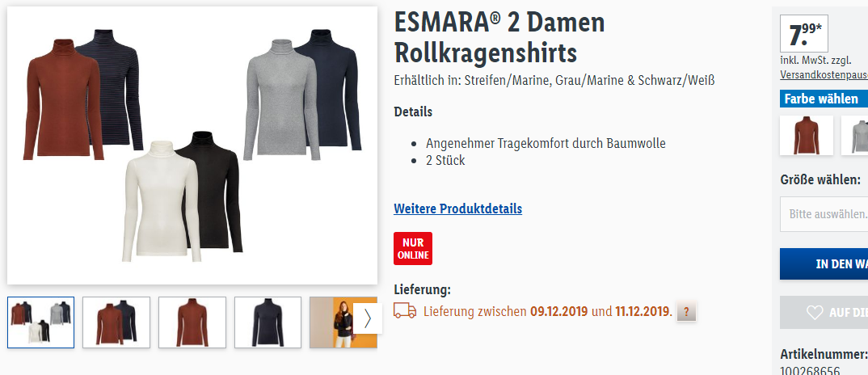Click the 7.99 price box
Image resolution: width=868 pixels, height=375 pixels.
(x=804, y=34)
